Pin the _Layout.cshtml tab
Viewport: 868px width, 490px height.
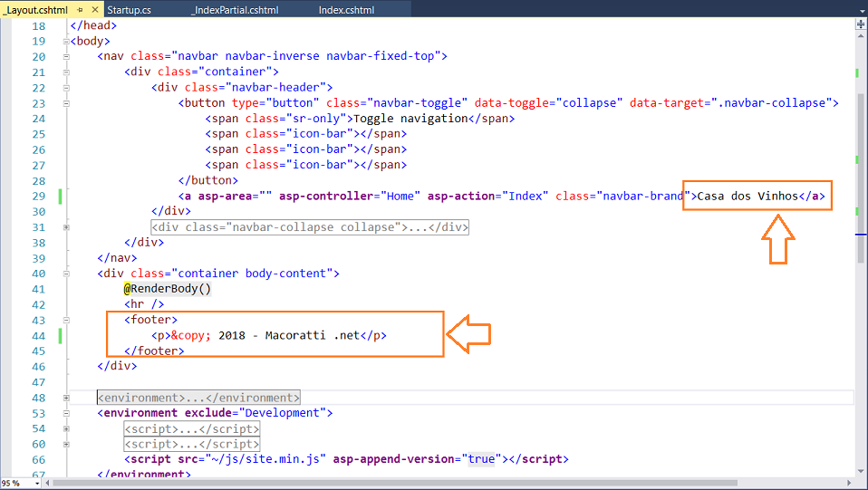[81, 10]
